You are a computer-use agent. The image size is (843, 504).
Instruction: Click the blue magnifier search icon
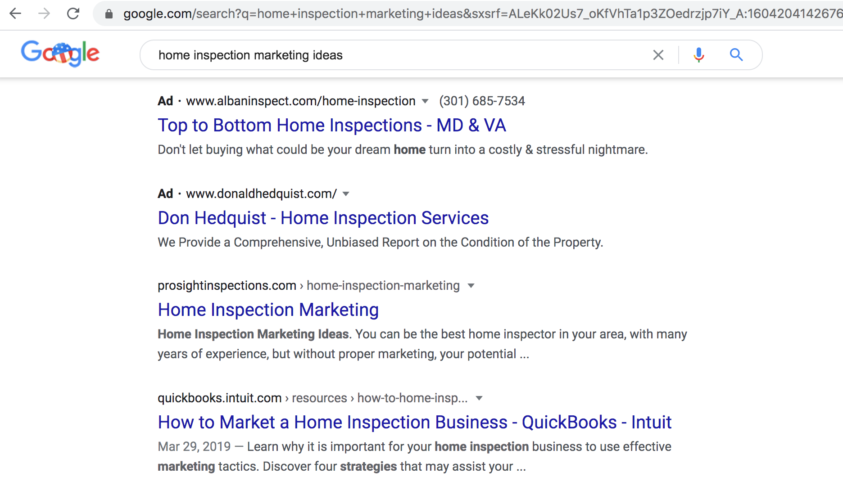(x=736, y=55)
